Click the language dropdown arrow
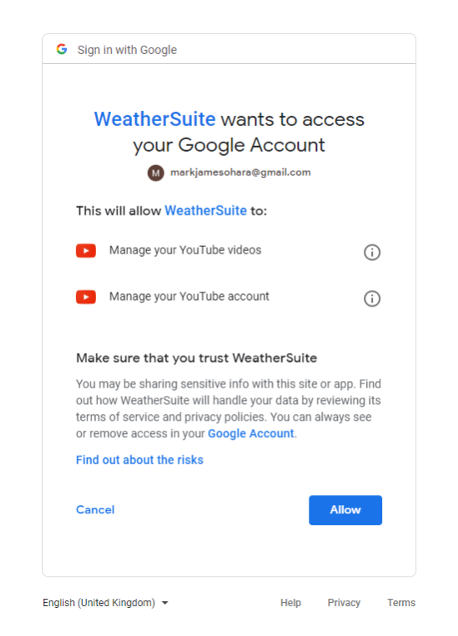Image resolution: width=458 pixels, height=636 pixels. (165, 603)
